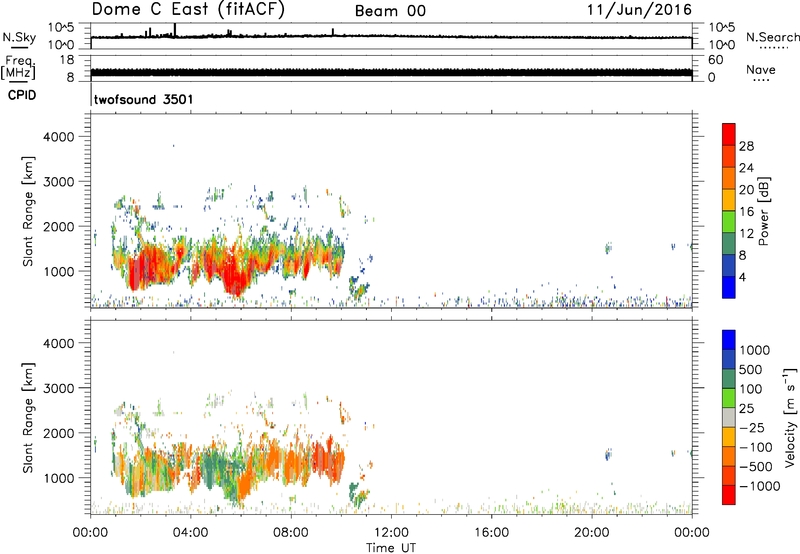Click the '20:00' time axis tick label
The image size is (800, 554).
591,533
